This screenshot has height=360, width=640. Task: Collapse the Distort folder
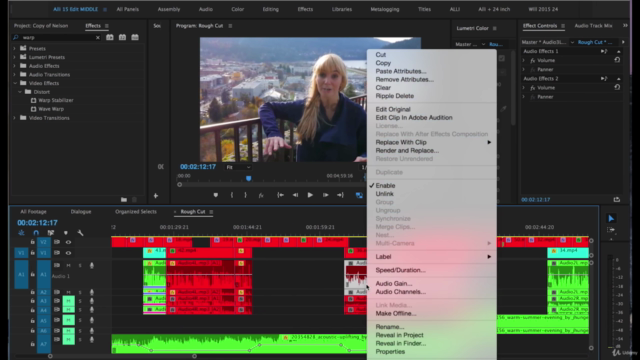pyautogui.click(x=20, y=92)
